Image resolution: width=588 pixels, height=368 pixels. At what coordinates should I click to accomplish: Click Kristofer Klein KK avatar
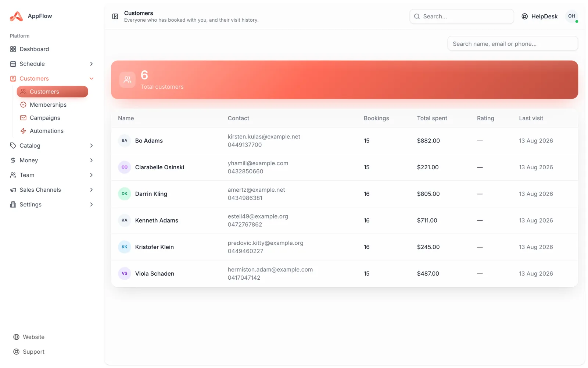click(x=125, y=247)
